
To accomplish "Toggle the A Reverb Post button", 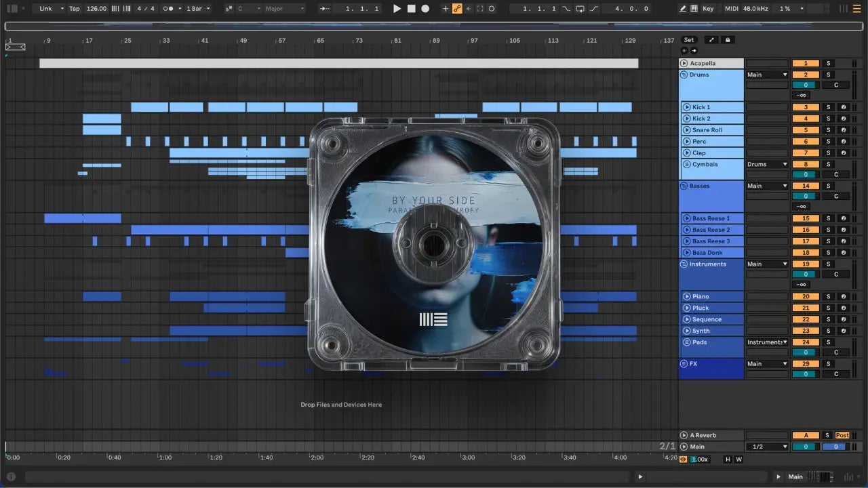I will (842, 435).
